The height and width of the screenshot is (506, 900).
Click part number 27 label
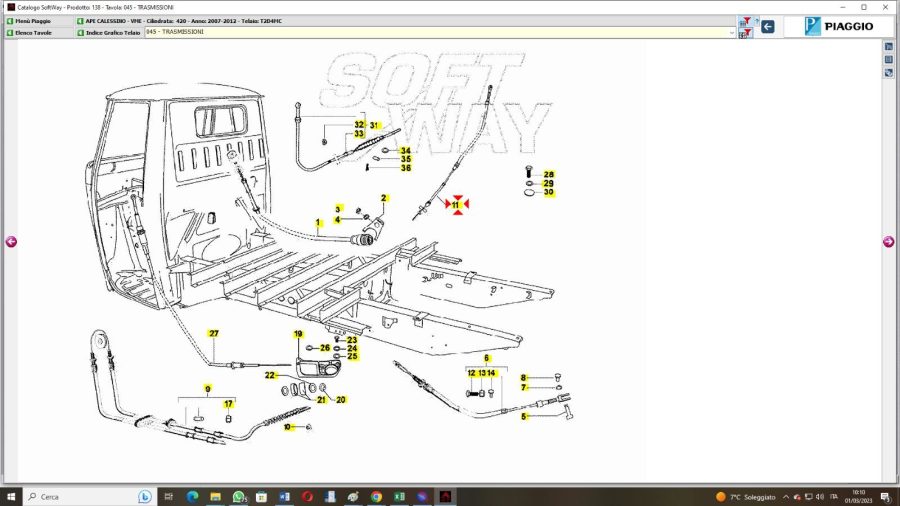point(213,332)
